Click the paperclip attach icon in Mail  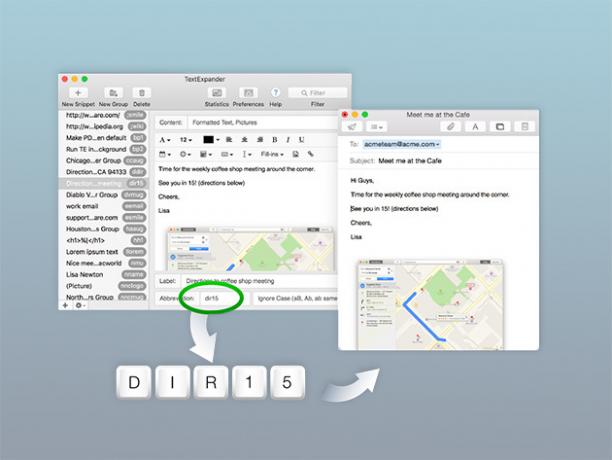point(450,126)
